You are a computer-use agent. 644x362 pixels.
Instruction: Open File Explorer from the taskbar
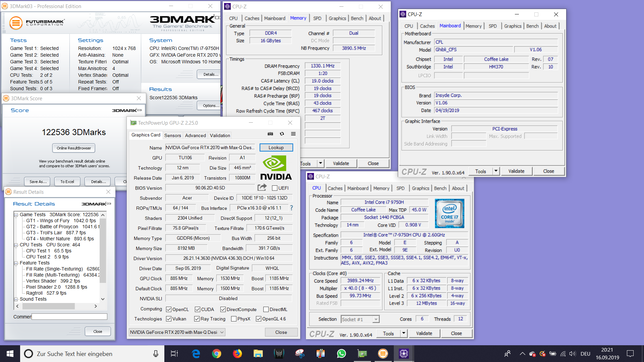258,354
